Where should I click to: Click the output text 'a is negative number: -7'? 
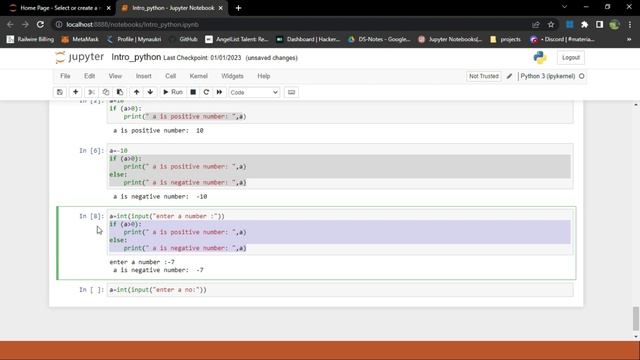click(x=158, y=270)
